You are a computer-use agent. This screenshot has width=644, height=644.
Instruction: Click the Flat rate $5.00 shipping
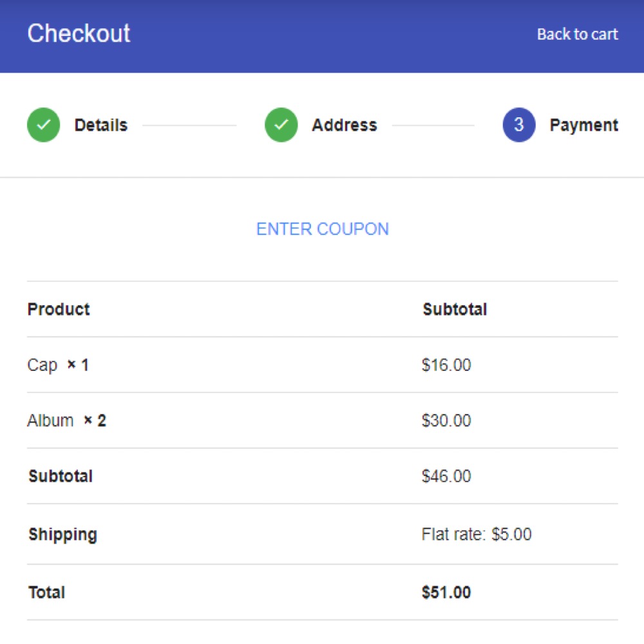477,535
